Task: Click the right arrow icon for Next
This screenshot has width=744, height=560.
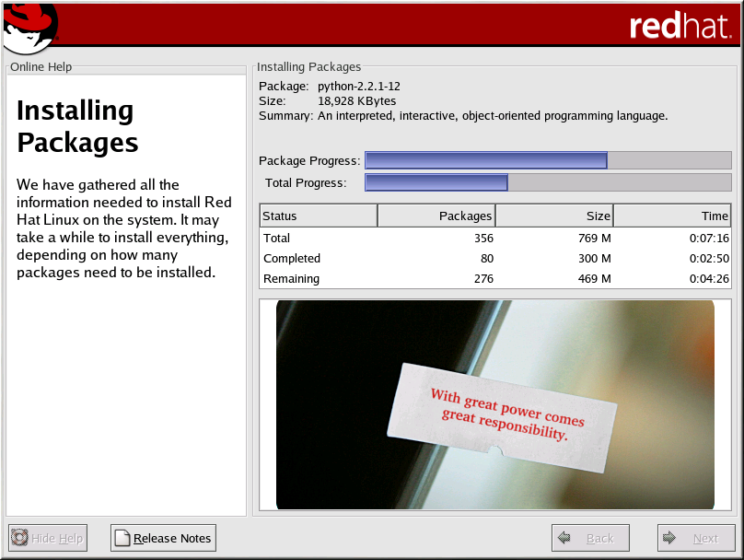Action: (x=670, y=538)
